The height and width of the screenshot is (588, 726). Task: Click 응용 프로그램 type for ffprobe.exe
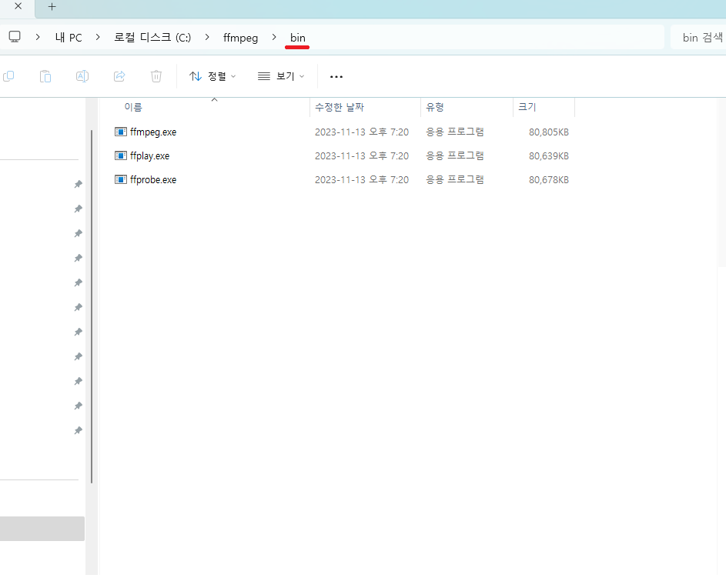point(455,179)
